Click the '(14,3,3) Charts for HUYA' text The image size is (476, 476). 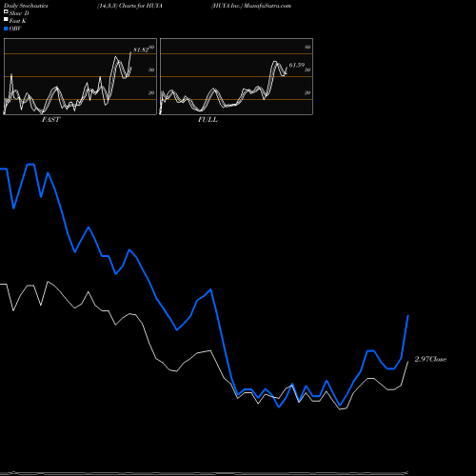[x=129, y=6]
